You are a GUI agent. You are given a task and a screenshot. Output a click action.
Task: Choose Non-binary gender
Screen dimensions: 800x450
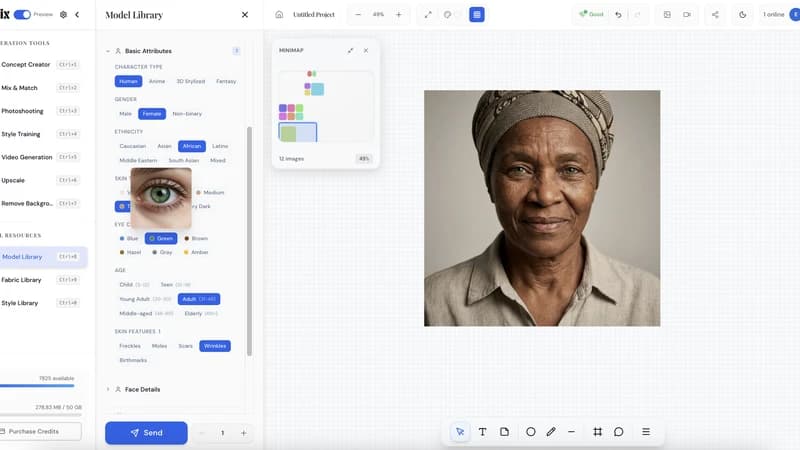[187, 114]
